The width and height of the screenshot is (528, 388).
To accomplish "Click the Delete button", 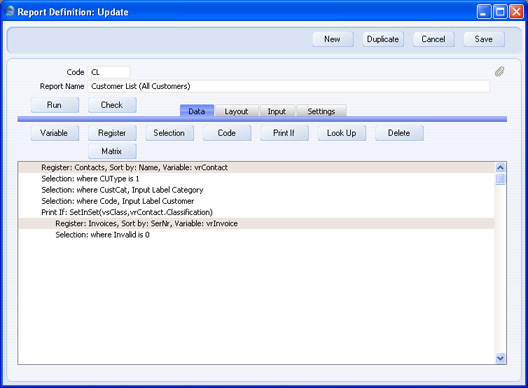I will [399, 133].
